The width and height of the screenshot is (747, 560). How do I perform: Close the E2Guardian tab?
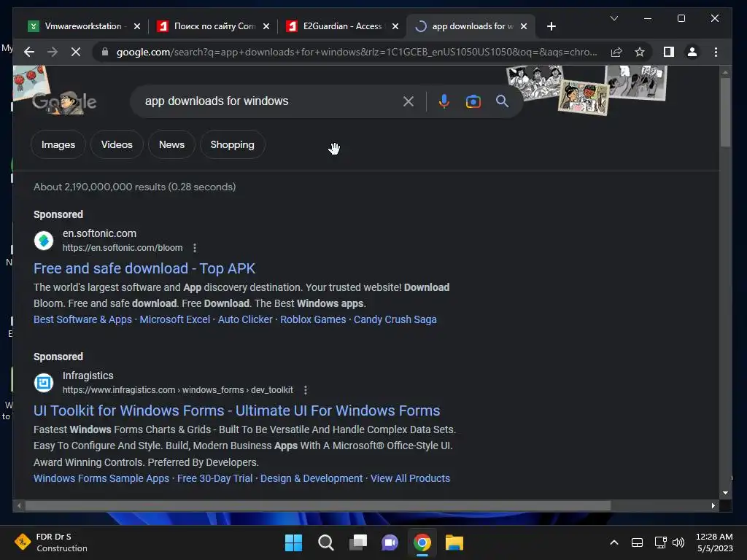click(x=395, y=26)
